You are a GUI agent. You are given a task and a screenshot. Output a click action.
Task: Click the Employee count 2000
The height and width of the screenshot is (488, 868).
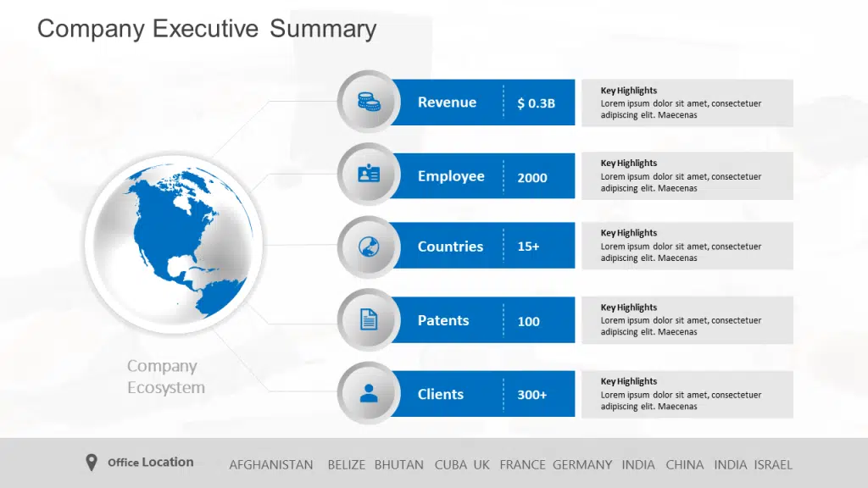coord(531,178)
